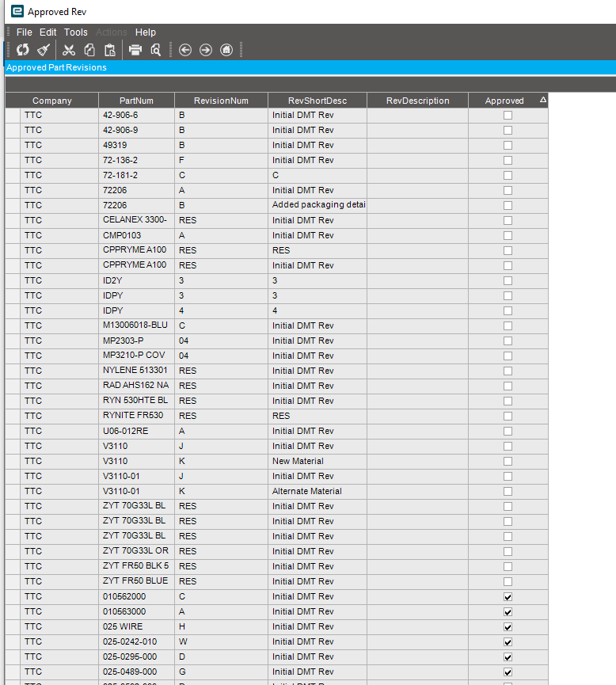Enable Approved for ID2Y row

click(508, 281)
